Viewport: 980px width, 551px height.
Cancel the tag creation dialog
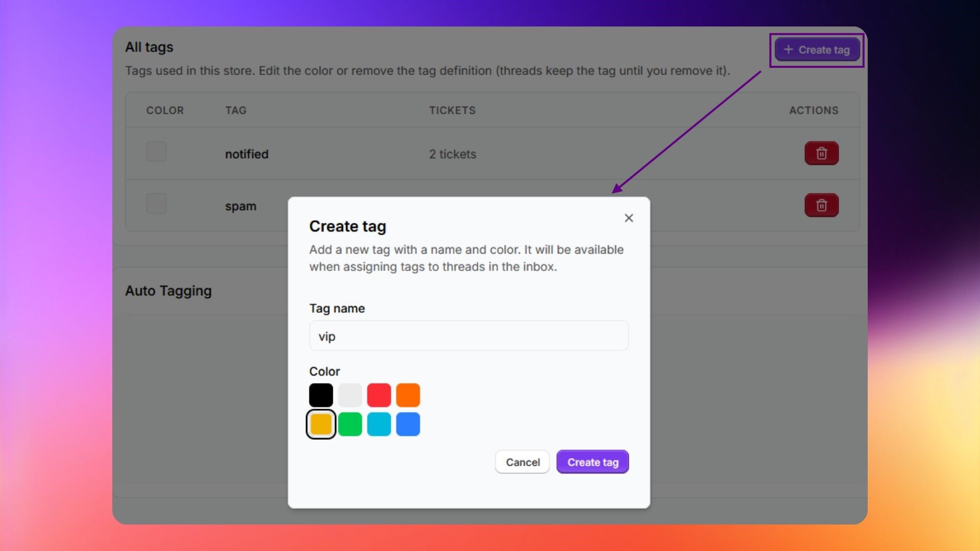tap(522, 462)
